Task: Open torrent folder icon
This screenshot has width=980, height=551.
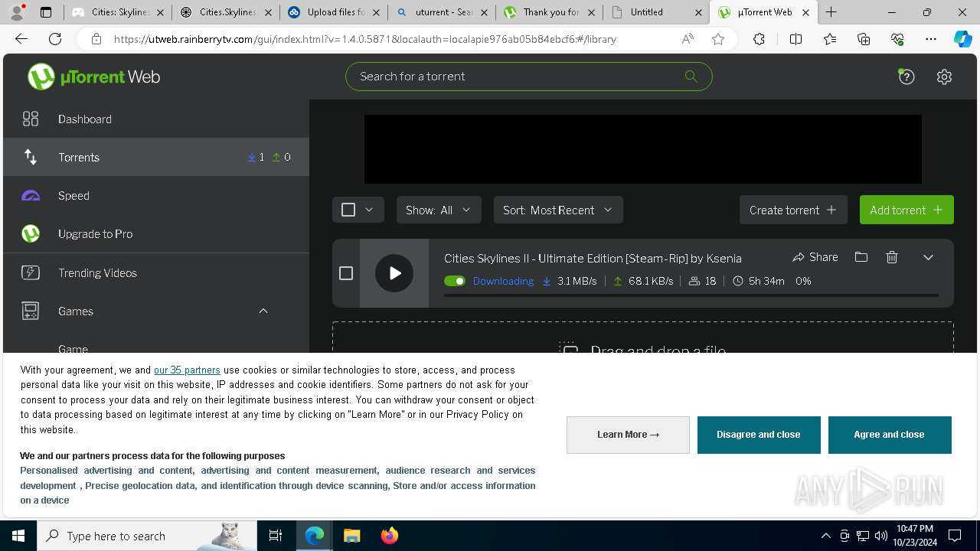Action: click(x=861, y=257)
